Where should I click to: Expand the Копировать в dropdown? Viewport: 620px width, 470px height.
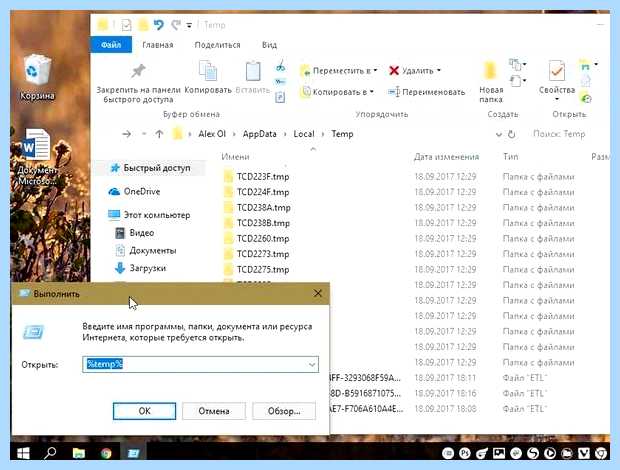pos(372,92)
